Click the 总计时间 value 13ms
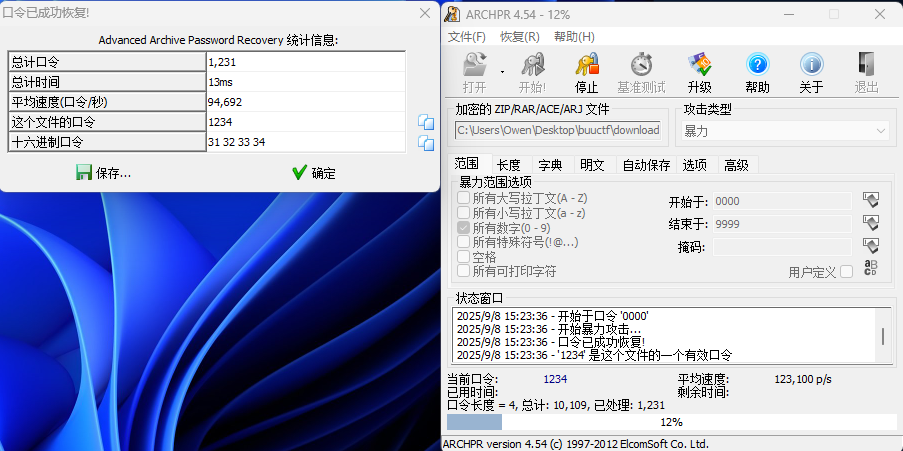This screenshot has width=903, height=451. 306,82
